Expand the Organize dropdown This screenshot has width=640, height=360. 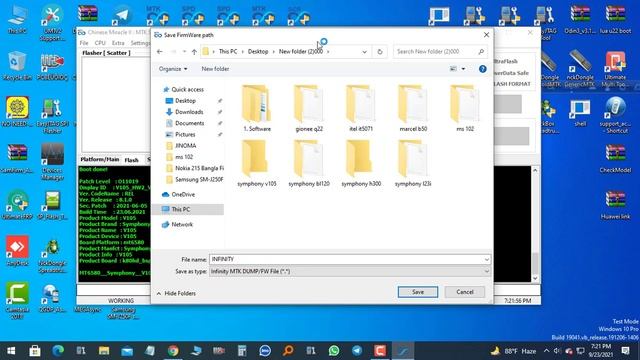tap(173, 69)
